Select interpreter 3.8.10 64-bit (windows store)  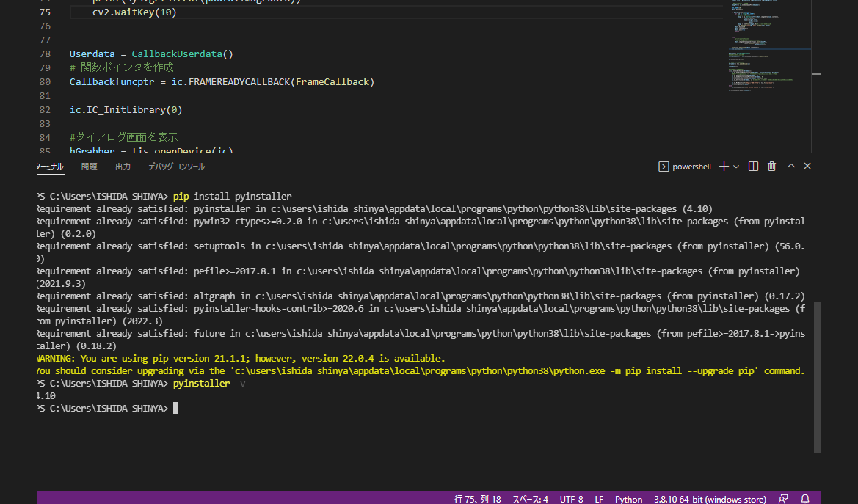click(x=710, y=499)
